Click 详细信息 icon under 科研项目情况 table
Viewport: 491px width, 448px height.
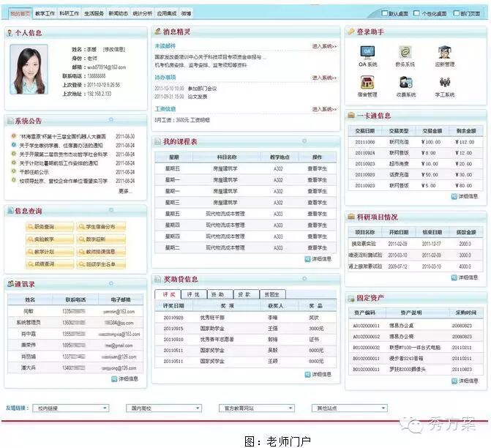point(454,277)
